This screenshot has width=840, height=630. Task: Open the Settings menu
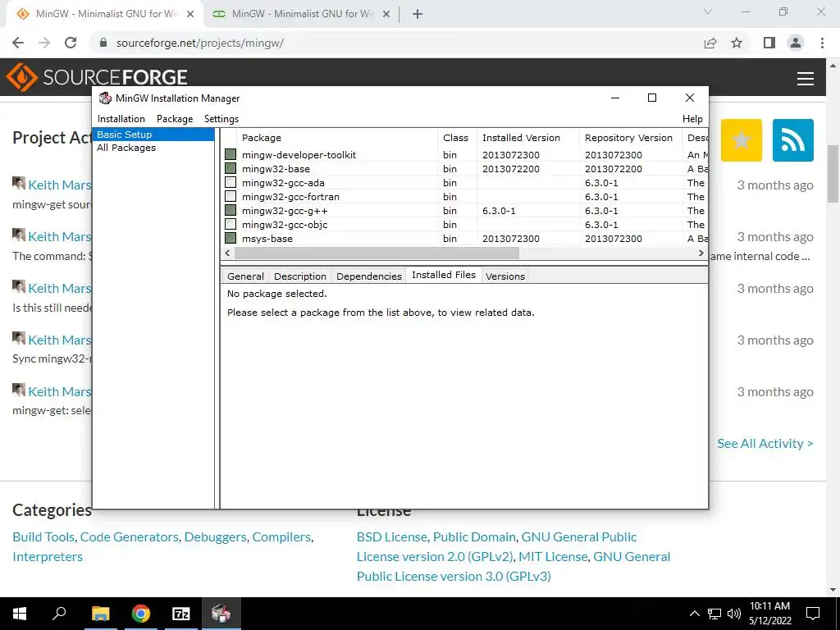(x=221, y=119)
